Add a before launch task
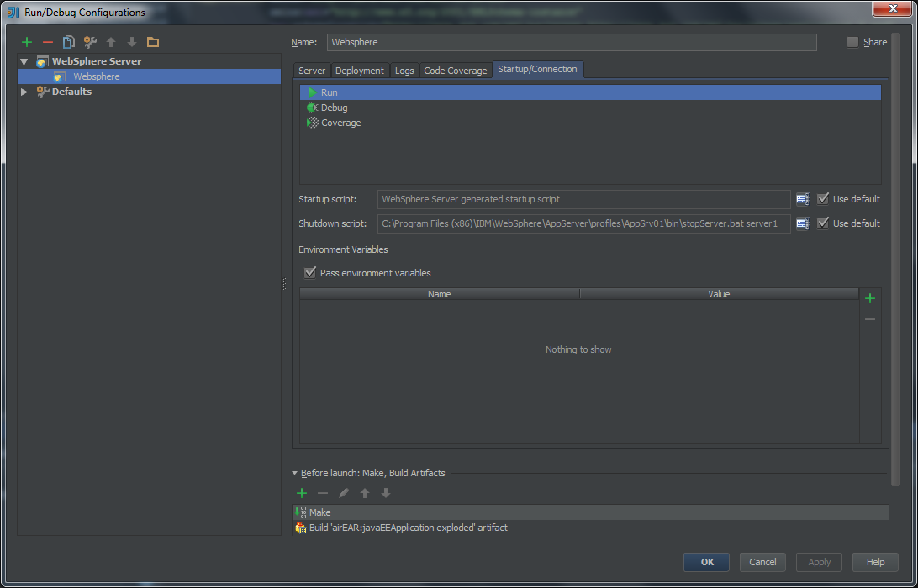Screen dimensions: 918x588 point(302,493)
